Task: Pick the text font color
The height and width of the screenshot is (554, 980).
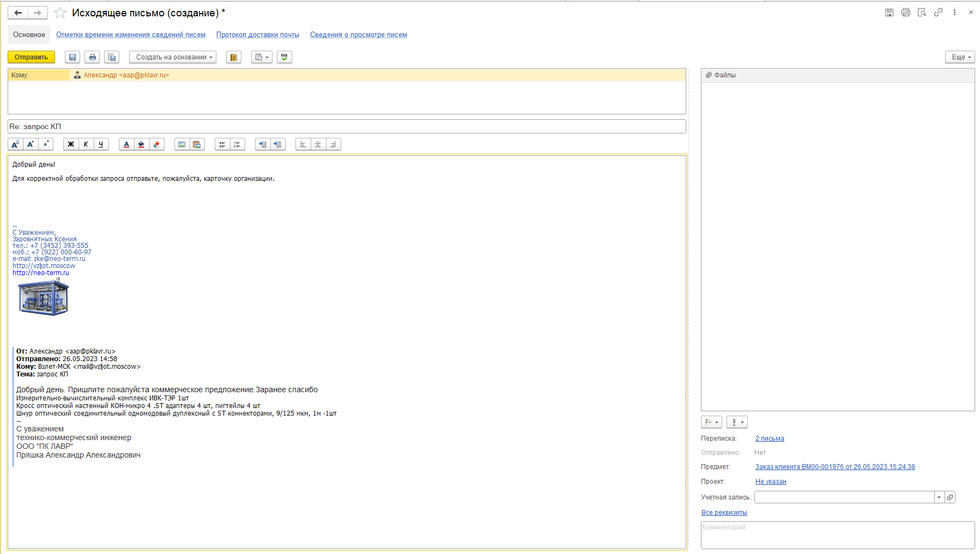Action: [x=126, y=144]
